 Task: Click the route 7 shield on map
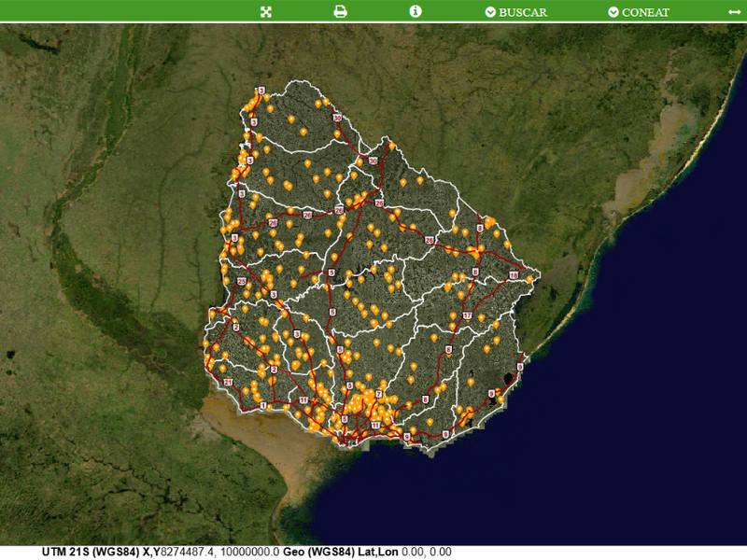tap(379, 394)
